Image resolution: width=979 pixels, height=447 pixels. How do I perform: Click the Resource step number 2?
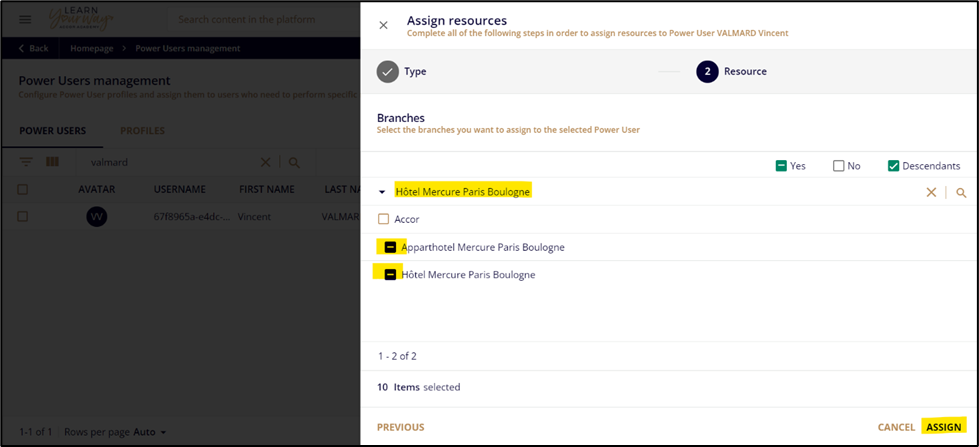pyautogui.click(x=707, y=72)
